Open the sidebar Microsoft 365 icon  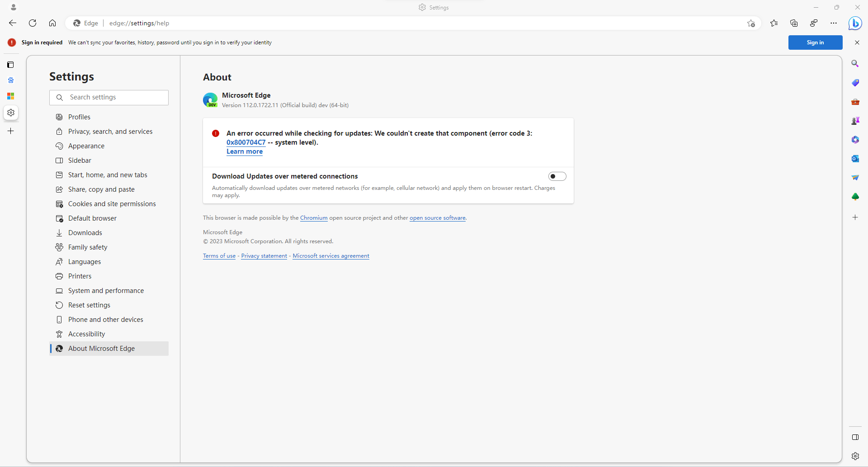point(855,140)
